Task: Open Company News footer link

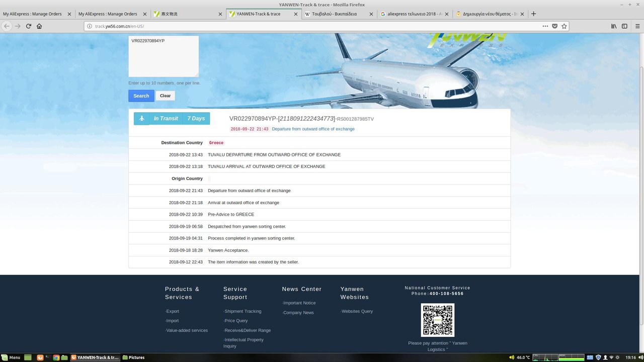Action: click(x=298, y=313)
